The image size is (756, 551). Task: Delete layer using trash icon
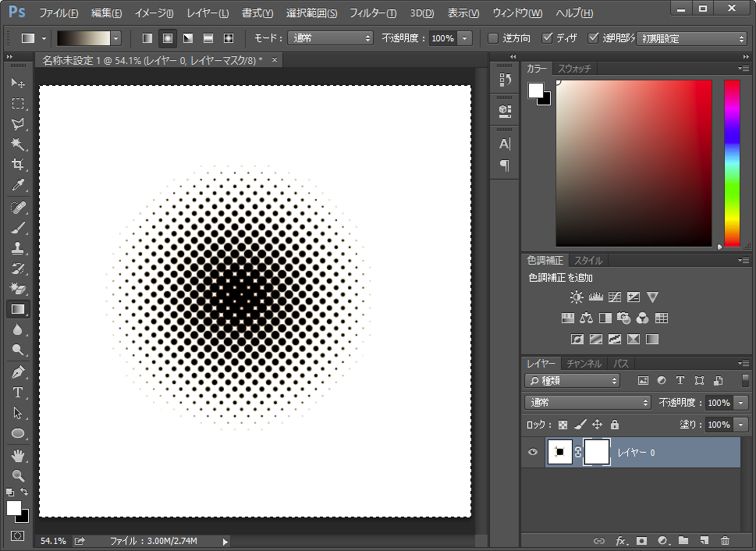[x=725, y=540]
